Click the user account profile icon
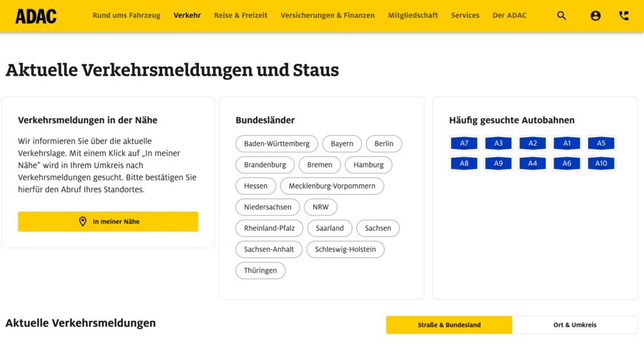 [595, 16]
